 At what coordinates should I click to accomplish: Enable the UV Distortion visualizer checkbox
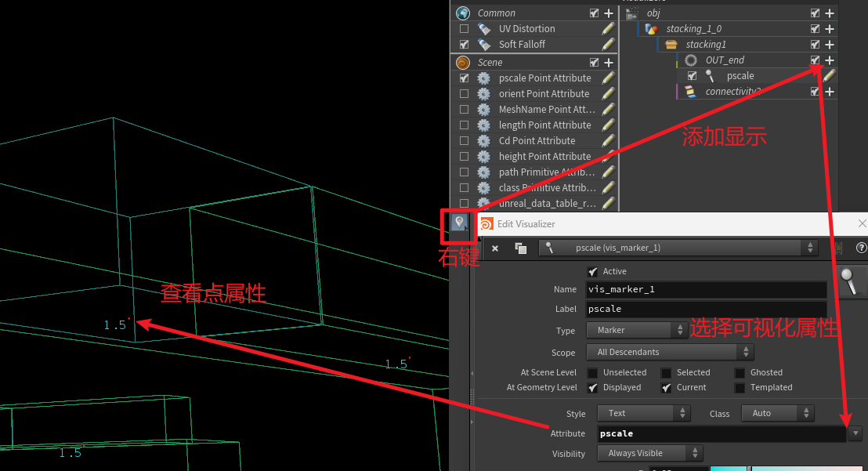[x=464, y=29]
